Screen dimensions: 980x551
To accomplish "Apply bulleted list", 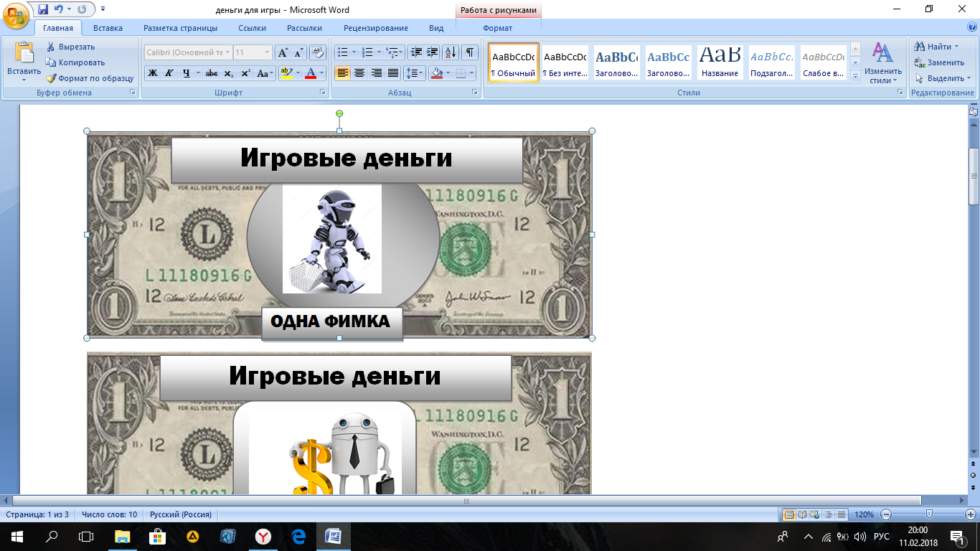I will click(x=343, y=52).
